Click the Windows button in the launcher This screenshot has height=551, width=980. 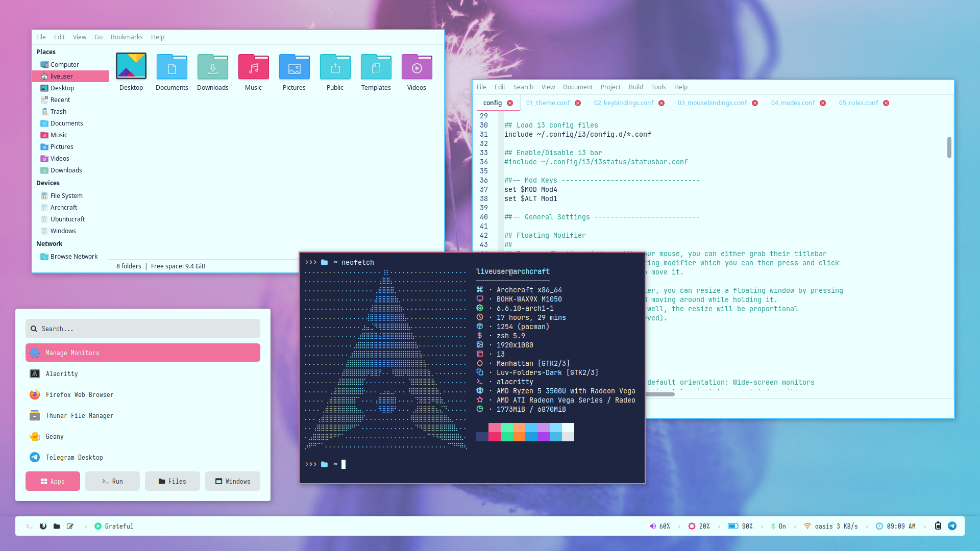point(233,481)
